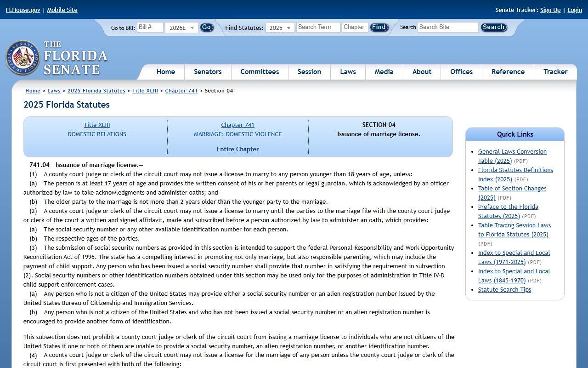This screenshot has height=368, width=588.
Task: Click the Florida Senate seal logo
Action: [23, 58]
